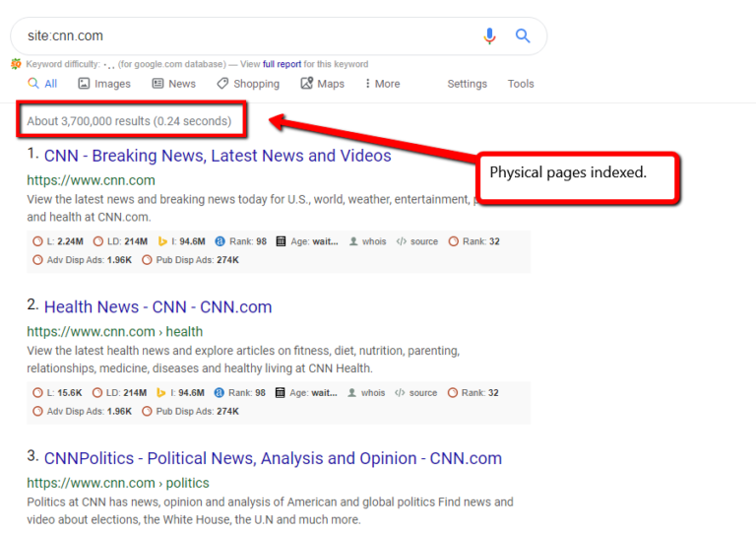Click the cnn.com › health URL
756x533 pixels.
coord(115,331)
